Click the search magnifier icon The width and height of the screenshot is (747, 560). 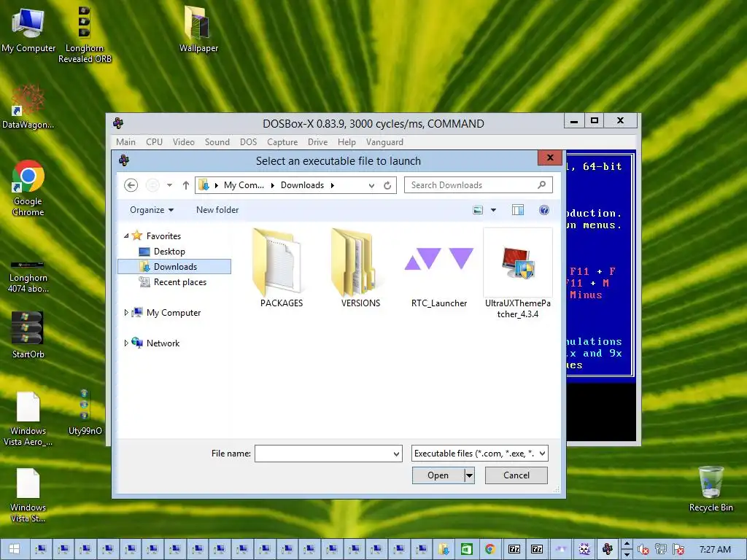coord(542,184)
